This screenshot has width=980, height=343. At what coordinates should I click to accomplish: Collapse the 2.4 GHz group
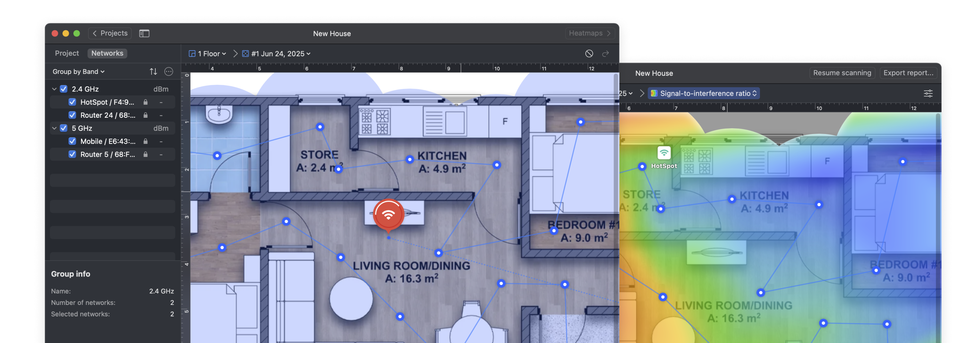54,89
